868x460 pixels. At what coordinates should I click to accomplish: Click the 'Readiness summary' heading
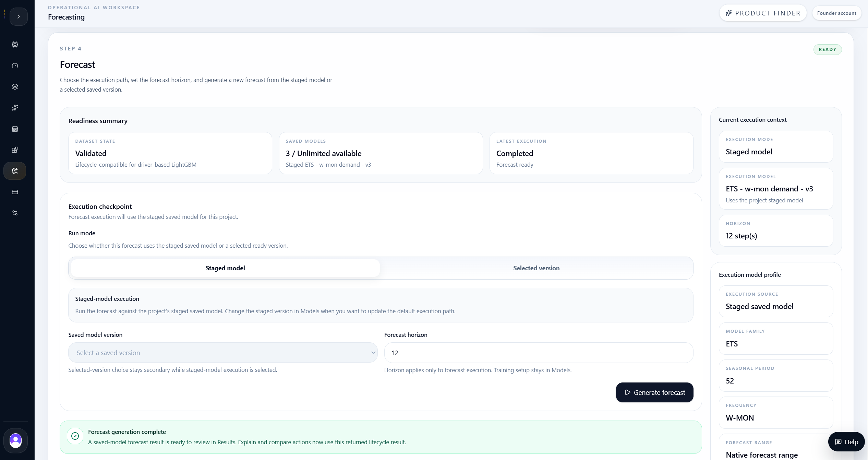pos(98,121)
